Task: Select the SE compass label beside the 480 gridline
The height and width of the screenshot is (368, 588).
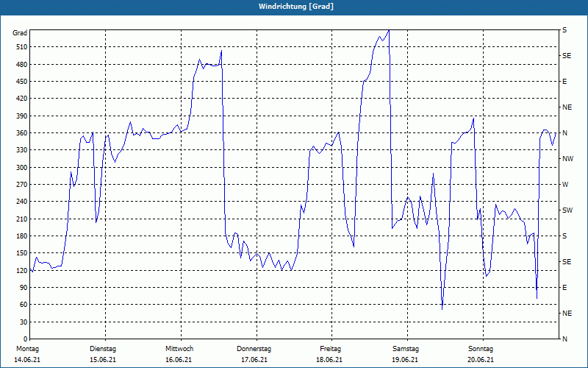Action: tap(567, 56)
